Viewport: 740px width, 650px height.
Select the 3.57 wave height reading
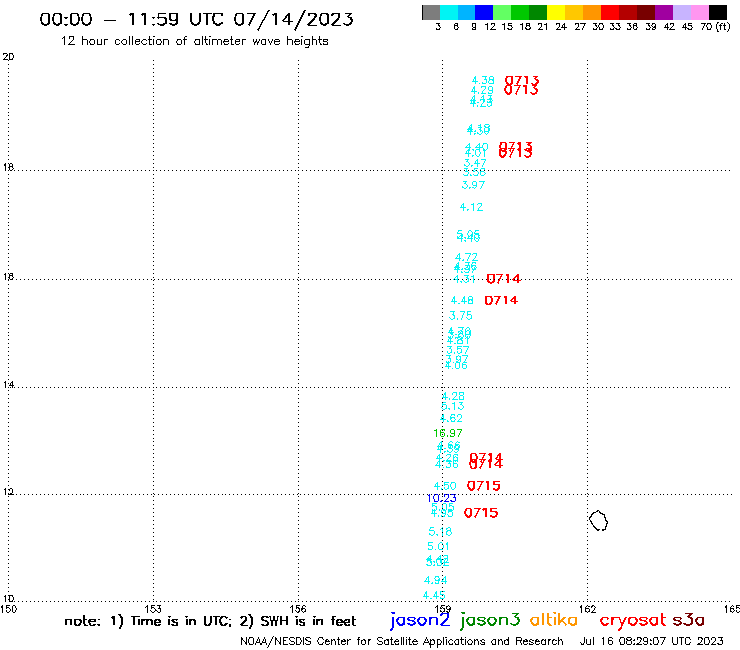pos(458,350)
